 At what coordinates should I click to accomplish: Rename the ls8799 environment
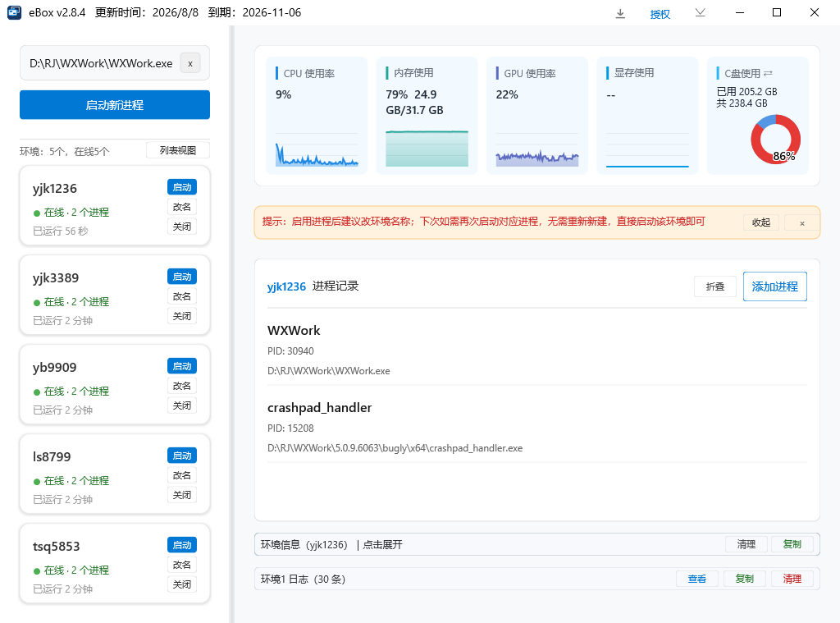pos(182,475)
